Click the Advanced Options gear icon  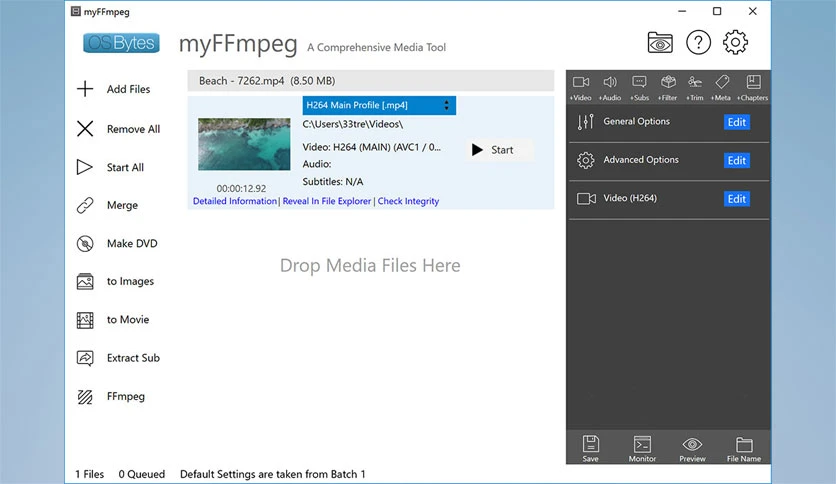coord(585,160)
